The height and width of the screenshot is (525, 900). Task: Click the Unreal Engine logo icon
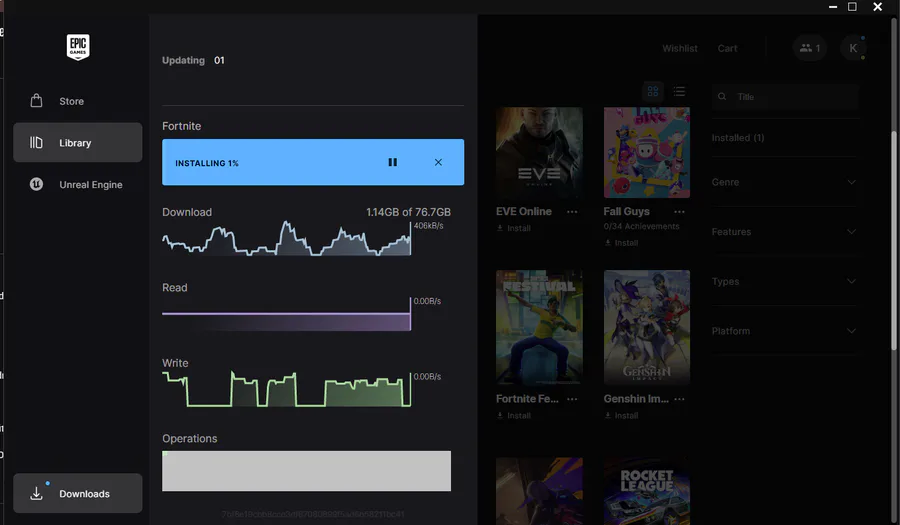tap(36, 184)
